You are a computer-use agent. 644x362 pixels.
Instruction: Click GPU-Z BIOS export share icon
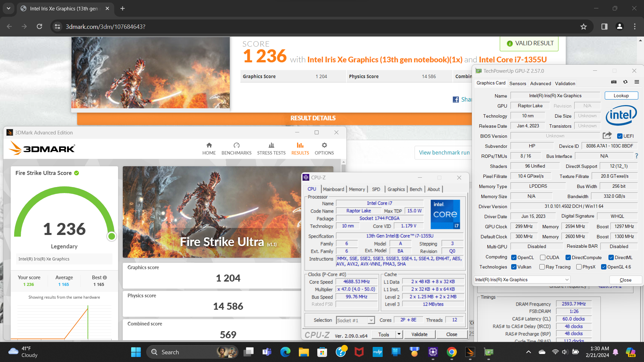click(607, 135)
